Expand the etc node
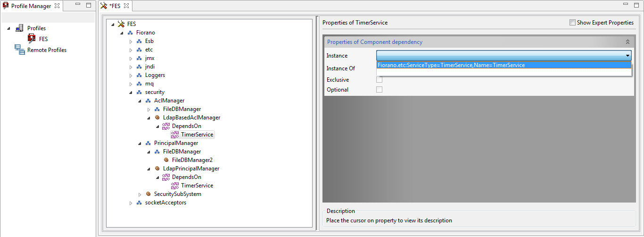The image size is (644, 237). [131, 50]
